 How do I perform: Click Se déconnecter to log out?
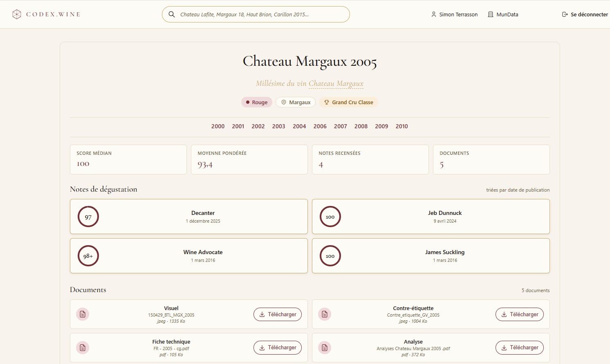[585, 14]
